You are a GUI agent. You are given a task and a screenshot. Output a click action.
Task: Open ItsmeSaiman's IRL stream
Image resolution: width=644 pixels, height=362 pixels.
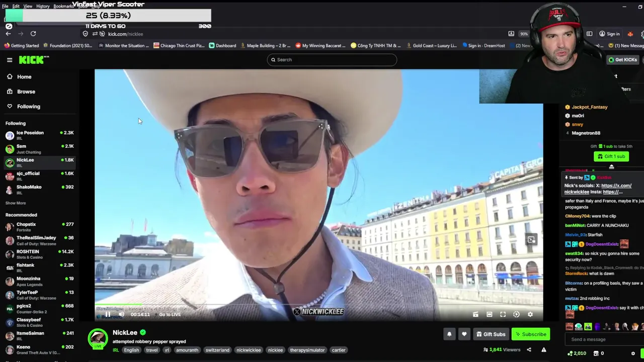39,335
